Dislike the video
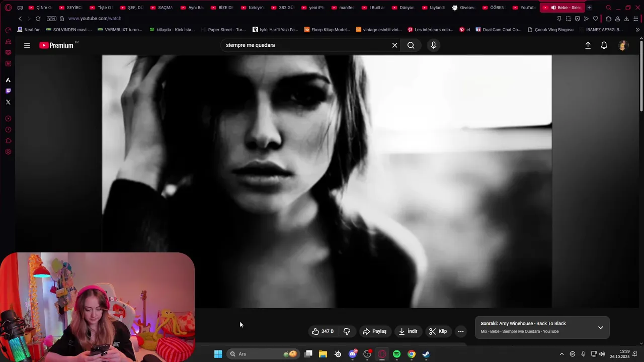The image size is (644, 362). (x=347, y=331)
